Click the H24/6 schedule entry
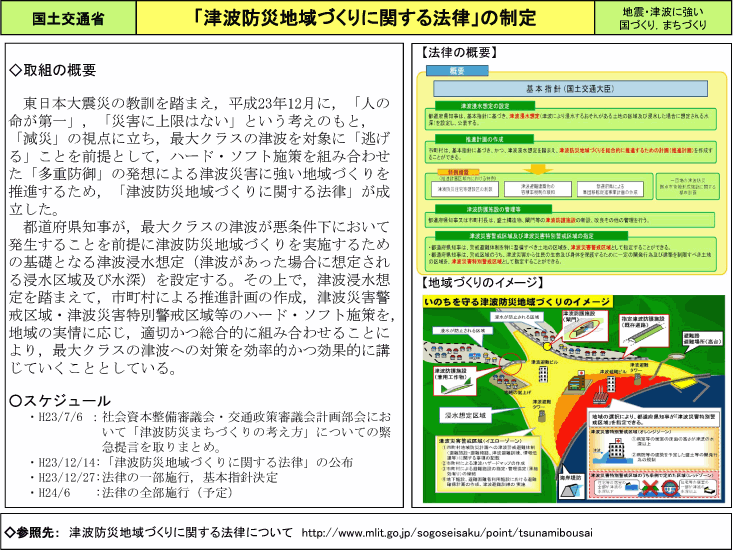The height and width of the screenshot is (550, 733). [x=131, y=492]
